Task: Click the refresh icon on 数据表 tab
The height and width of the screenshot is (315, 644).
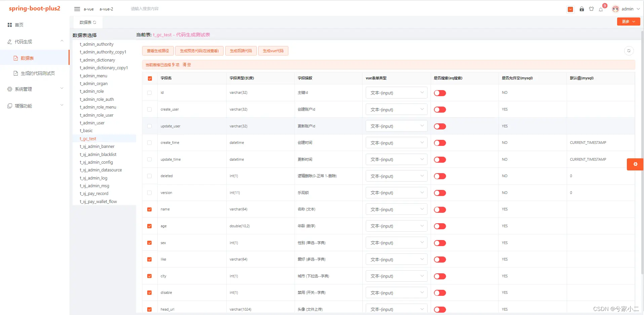Action: pos(94,23)
